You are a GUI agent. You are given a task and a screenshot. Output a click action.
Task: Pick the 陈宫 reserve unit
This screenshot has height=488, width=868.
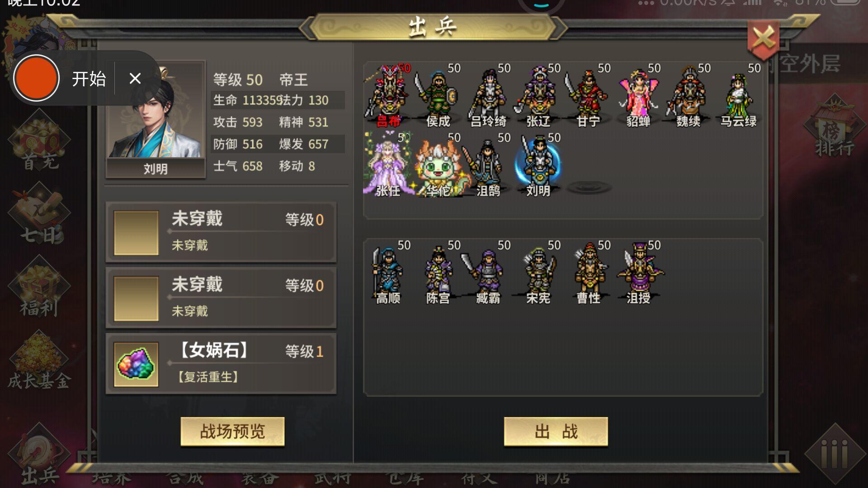438,273
